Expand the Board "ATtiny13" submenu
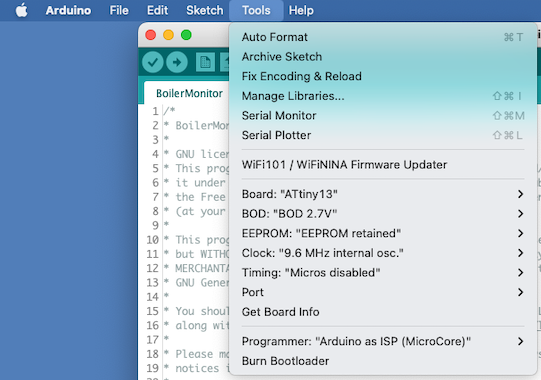The image size is (541, 380). (x=383, y=194)
